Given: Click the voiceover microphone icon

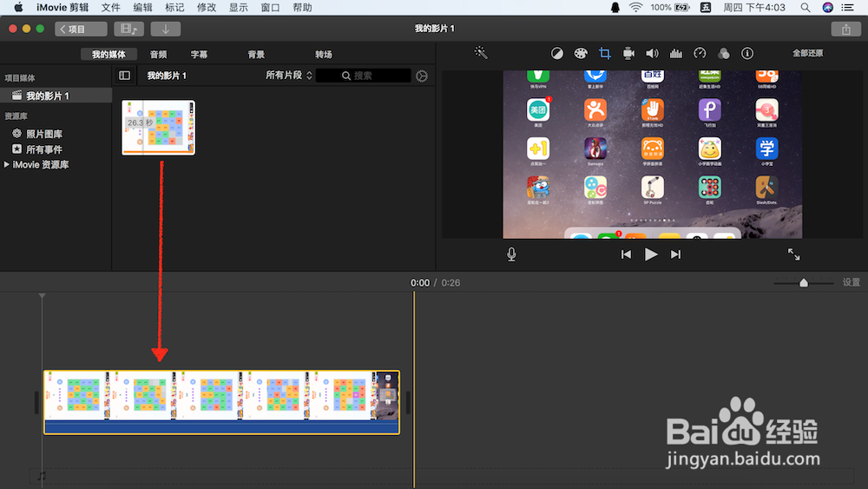Looking at the screenshot, I should pos(511,254).
